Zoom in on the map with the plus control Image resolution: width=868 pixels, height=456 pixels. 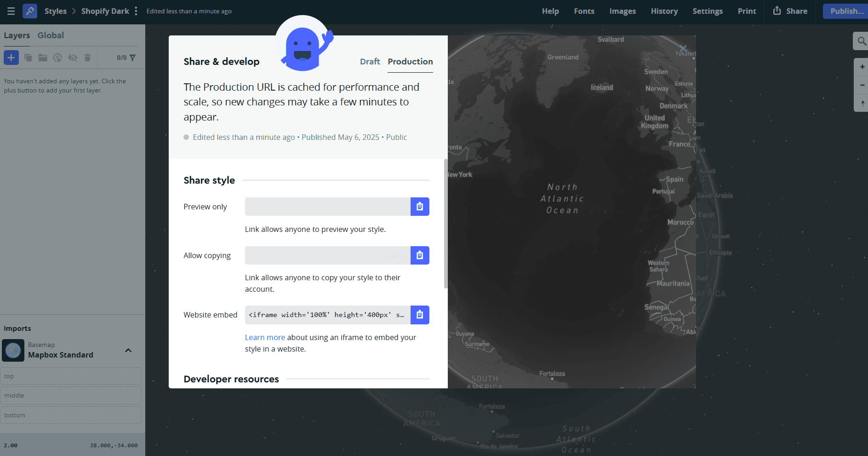[862, 67]
